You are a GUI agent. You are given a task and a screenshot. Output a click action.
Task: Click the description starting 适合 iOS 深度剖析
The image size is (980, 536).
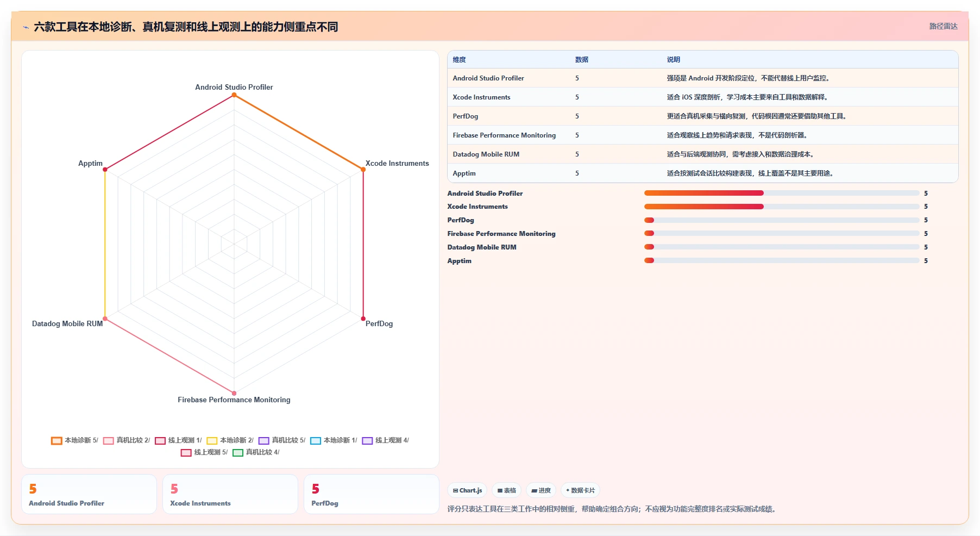tap(747, 97)
